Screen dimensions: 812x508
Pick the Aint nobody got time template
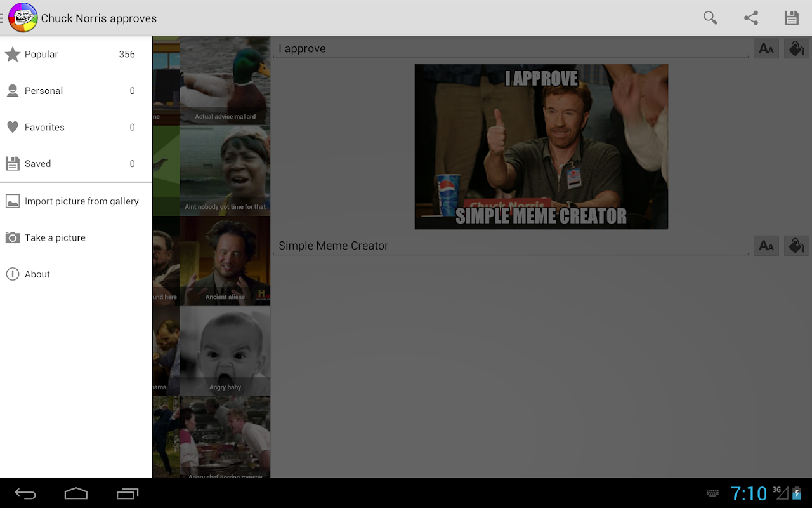pos(225,171)
